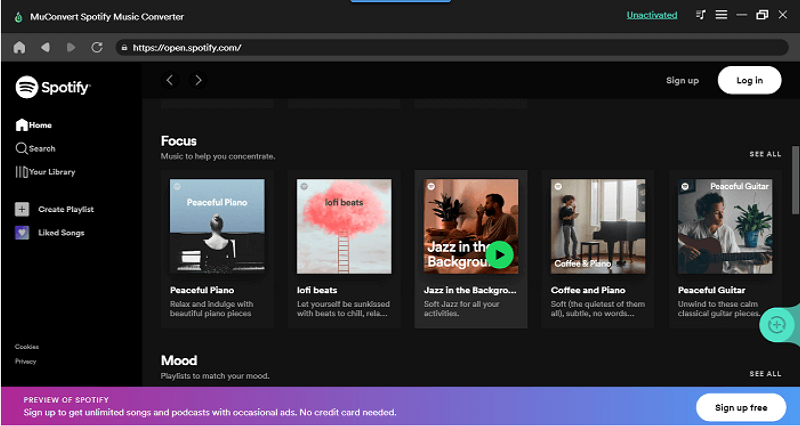Click the Focus section heading
This screenshot has height=426, width=800.
[179, 141]
